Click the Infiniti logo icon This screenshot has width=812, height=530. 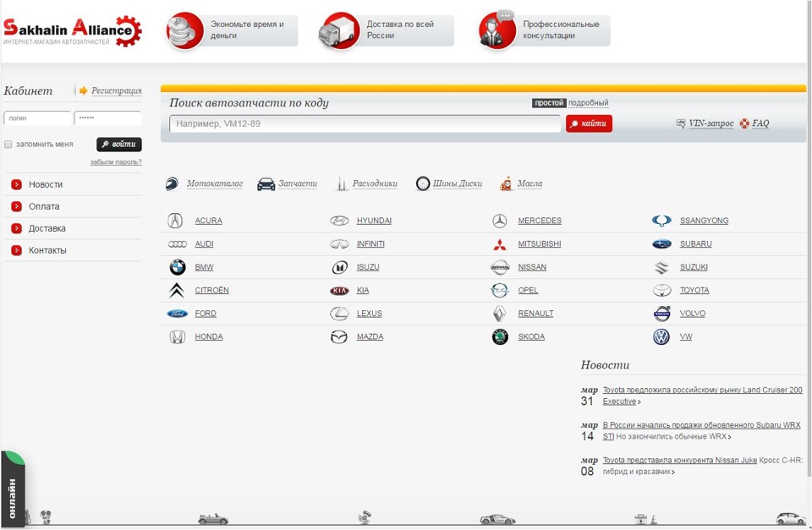(340, 243)
